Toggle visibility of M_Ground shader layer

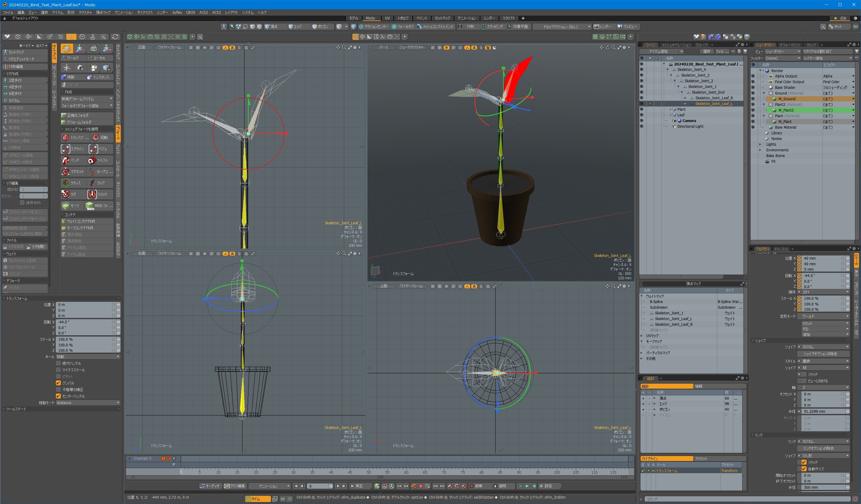tap(753, 99)
